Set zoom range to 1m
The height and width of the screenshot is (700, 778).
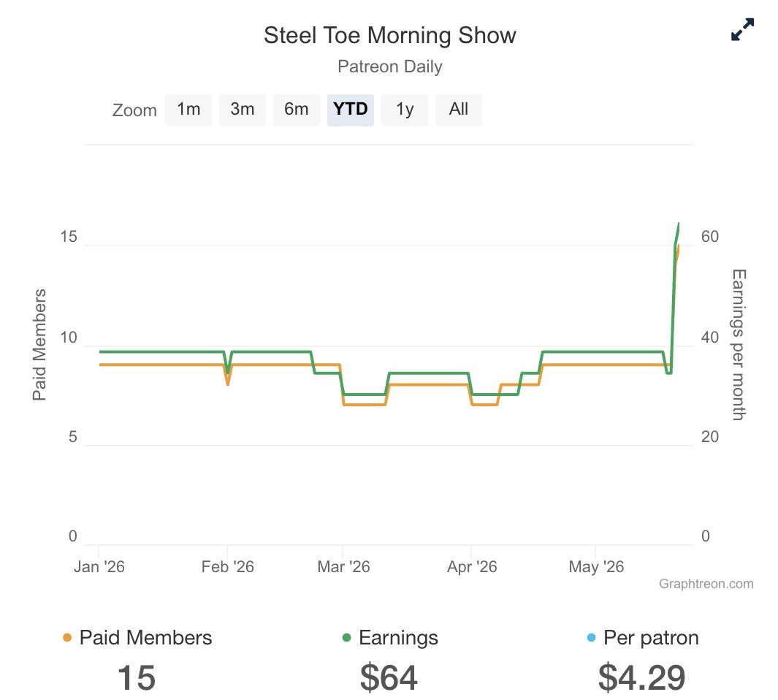pos(188,110)
